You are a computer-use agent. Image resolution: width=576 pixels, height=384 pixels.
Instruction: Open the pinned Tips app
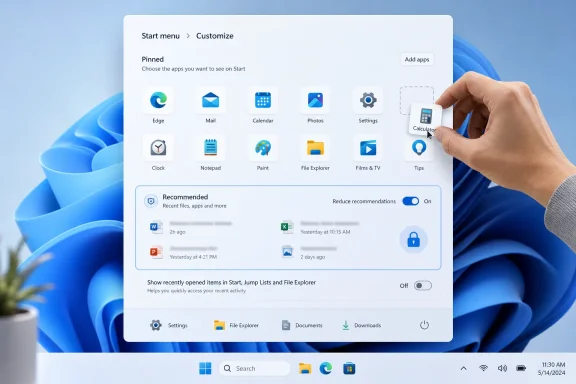(x=419, y=148)
